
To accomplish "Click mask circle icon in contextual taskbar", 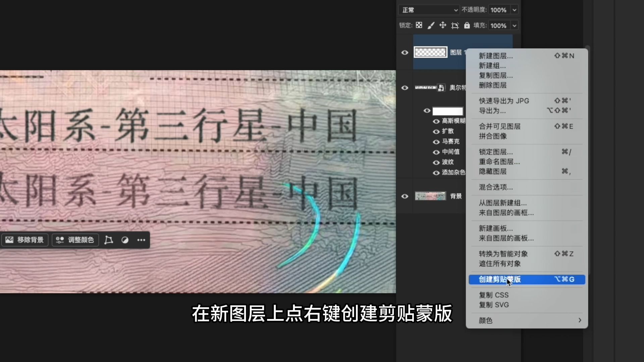I will 125,240.
